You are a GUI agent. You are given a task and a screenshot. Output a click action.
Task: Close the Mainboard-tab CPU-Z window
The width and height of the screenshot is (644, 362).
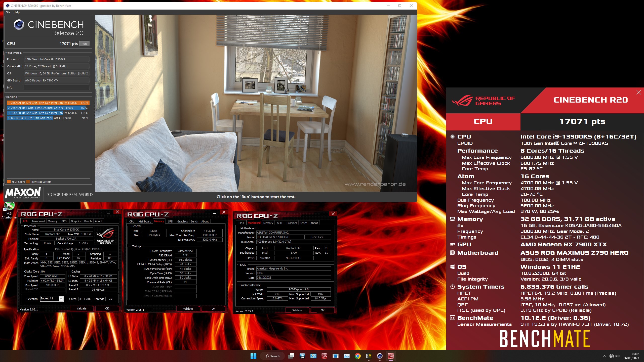[x=333, y=214]
